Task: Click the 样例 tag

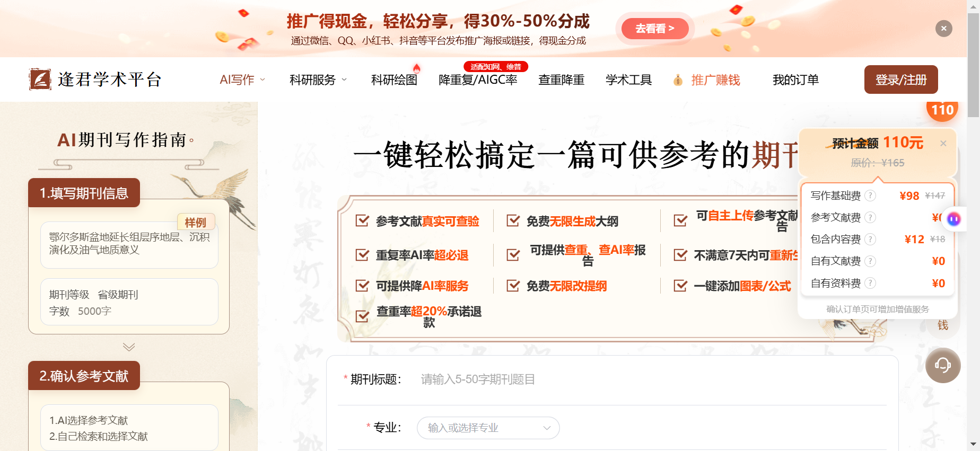Action: [196, 222]
